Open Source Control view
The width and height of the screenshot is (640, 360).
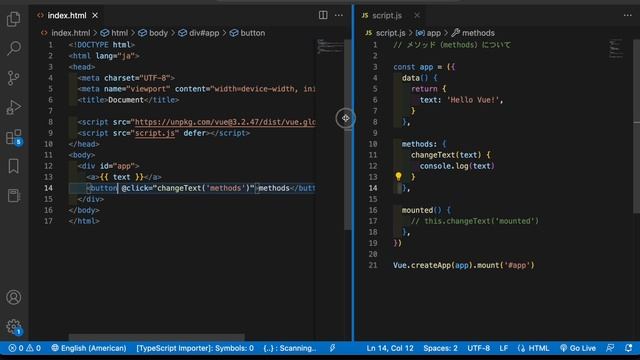[13, 78]
